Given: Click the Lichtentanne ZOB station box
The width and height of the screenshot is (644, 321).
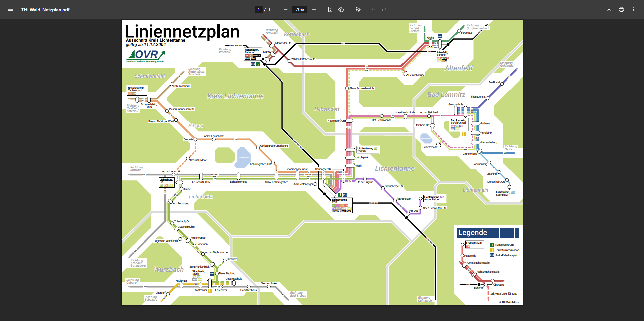Looking at the screenshot, I should 341,205.
